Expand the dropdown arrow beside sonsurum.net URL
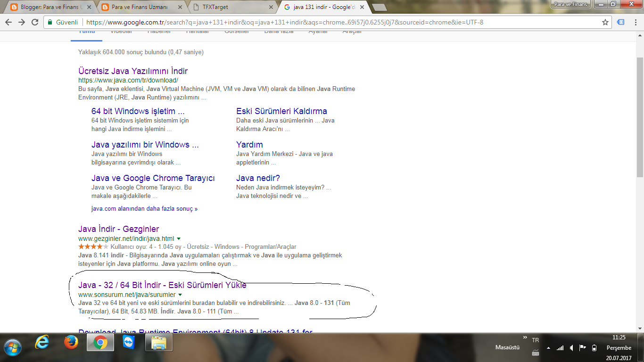This screenshot has width=644, height=362. [180, 295]
